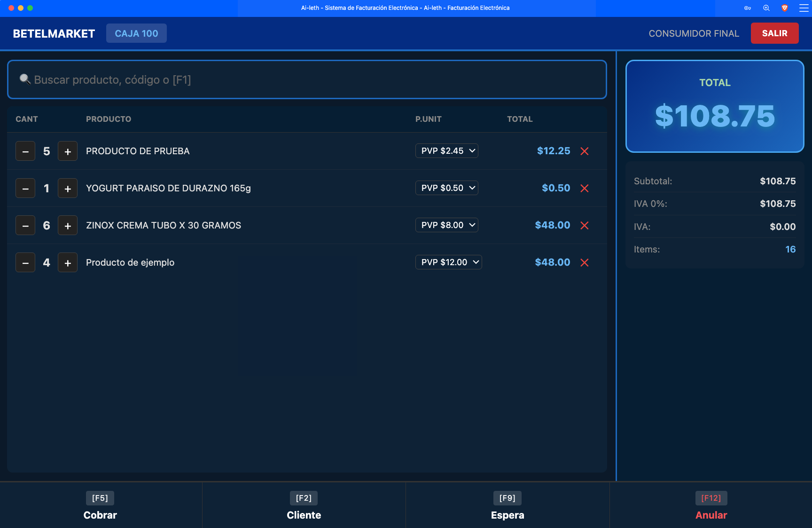Increase quantity of PRODUCTO DE PRUEBA

[68, 151]
